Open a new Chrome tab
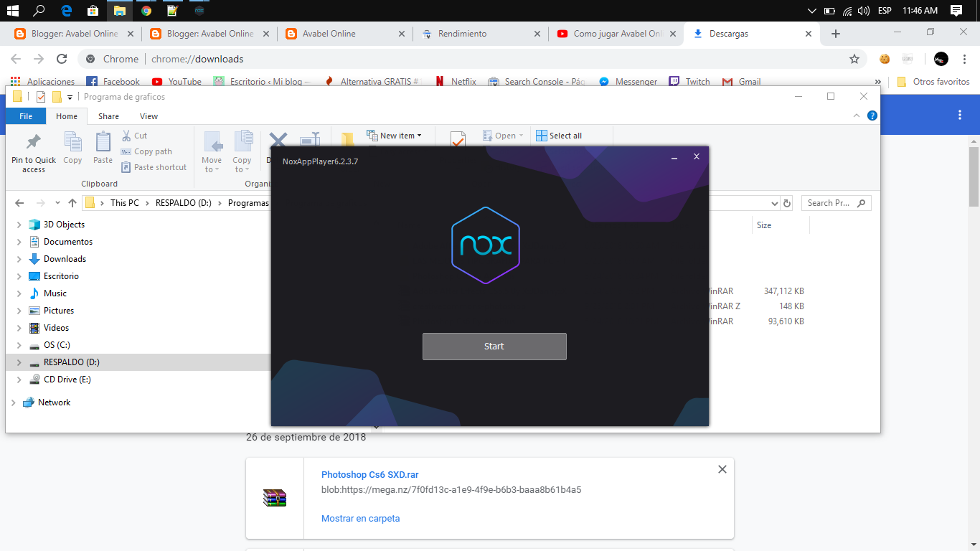The height and width of the screenshot is (551, 980). [835, 34]
